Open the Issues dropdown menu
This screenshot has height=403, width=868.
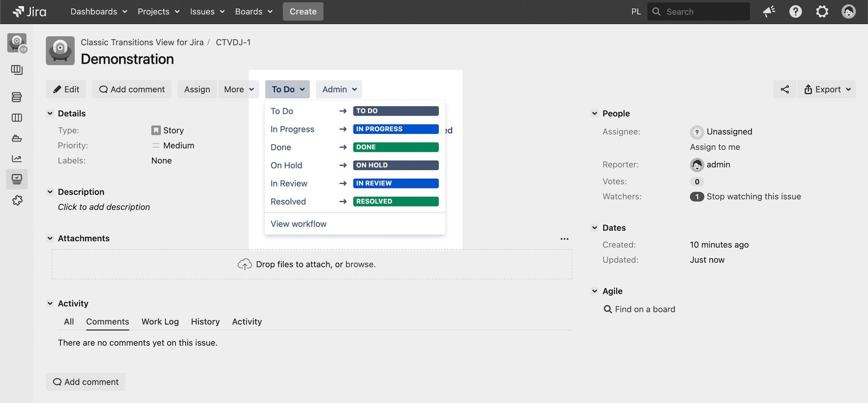207,12
